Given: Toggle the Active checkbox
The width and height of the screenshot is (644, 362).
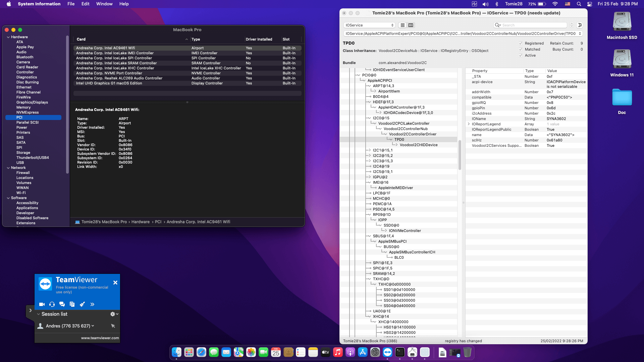Looking at the screenshot, I should click(521, 55).
